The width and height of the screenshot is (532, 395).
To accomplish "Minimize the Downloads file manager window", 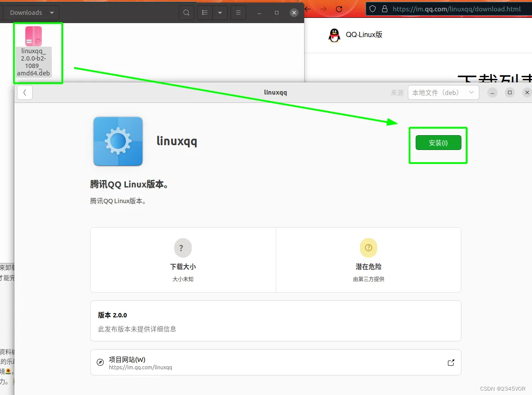I will [x=260, y=13].
